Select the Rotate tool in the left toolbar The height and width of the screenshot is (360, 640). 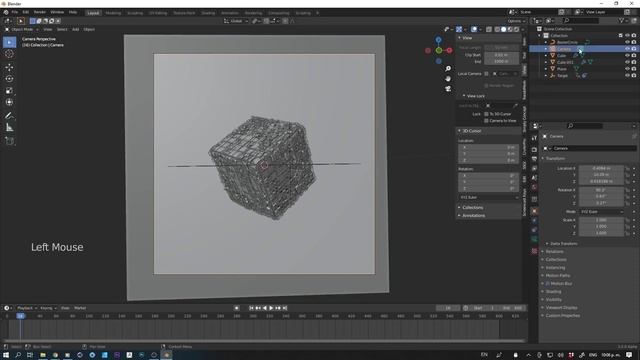pyautogui.click(x=9, y=79)
